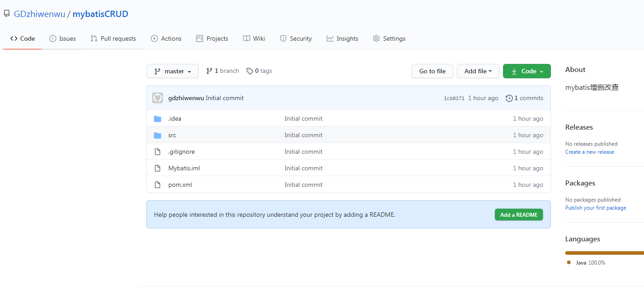This screenshot has height=299, width=644.
Task: Click the Wiki book icon
Action: pos(247,38)
